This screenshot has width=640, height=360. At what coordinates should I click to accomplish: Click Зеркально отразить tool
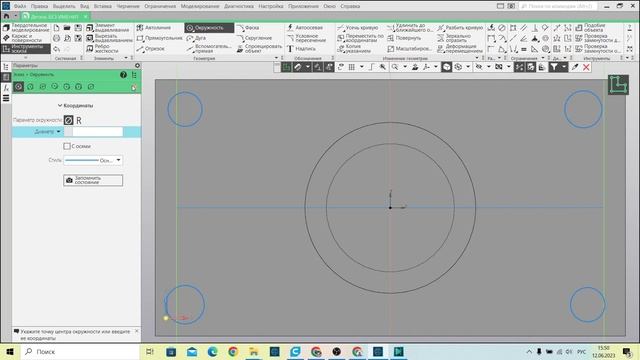454,38
